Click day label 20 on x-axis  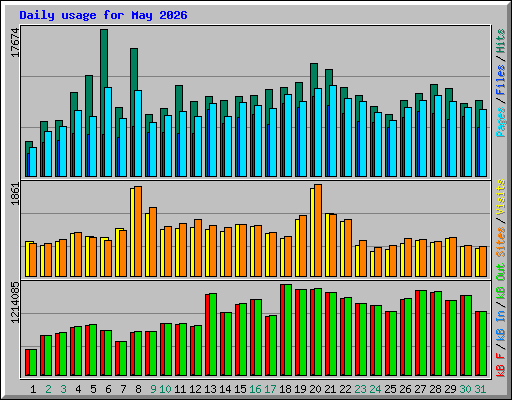(315, 389)
